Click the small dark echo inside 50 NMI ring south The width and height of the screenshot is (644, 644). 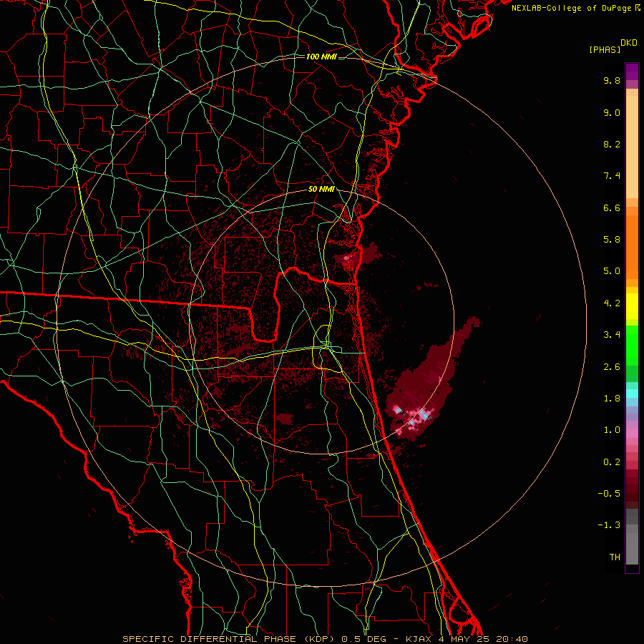coord(284,419)
